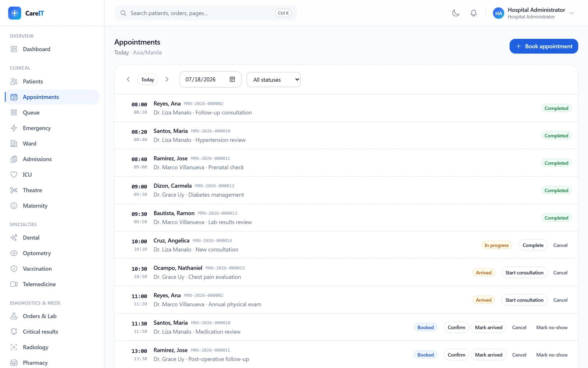Go to next day chevron
Viewport: 588px width, 368px height.
167,79
